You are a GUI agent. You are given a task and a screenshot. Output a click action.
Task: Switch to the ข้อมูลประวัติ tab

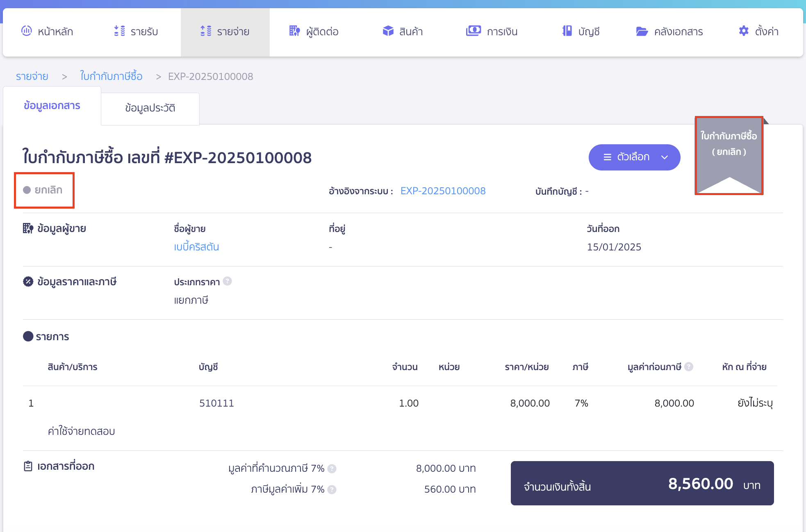[150, 108]
